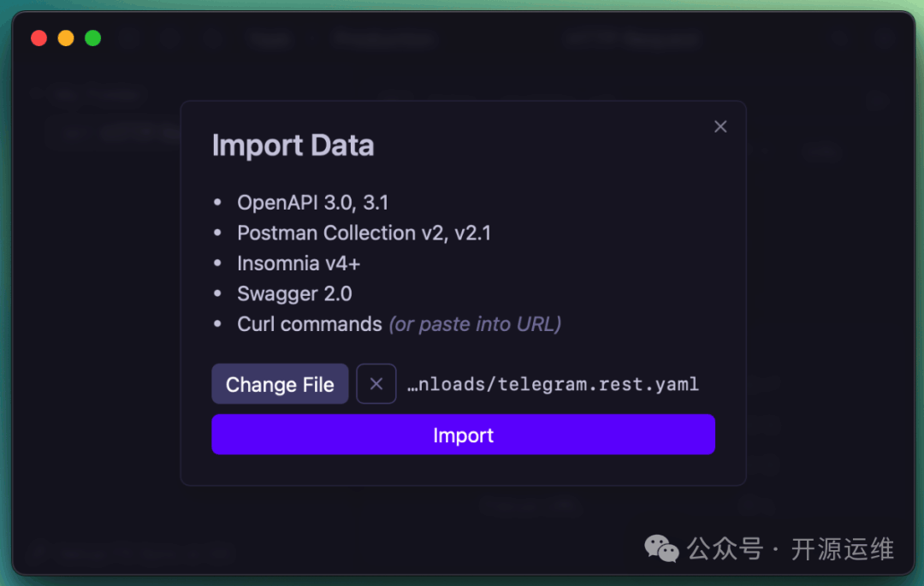Click the 开源运维 watermark text
Viewport: 924px width, 586px height.
click(x=842, y=548)
